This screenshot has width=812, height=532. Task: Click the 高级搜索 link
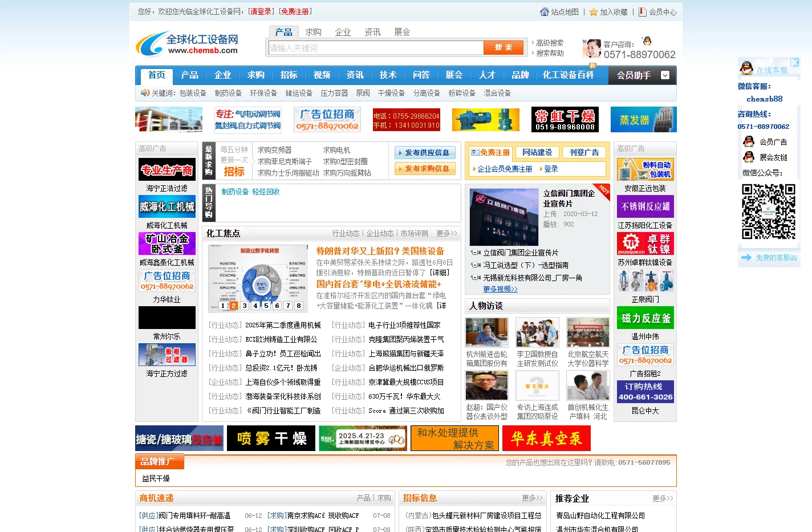pos(550,43)
